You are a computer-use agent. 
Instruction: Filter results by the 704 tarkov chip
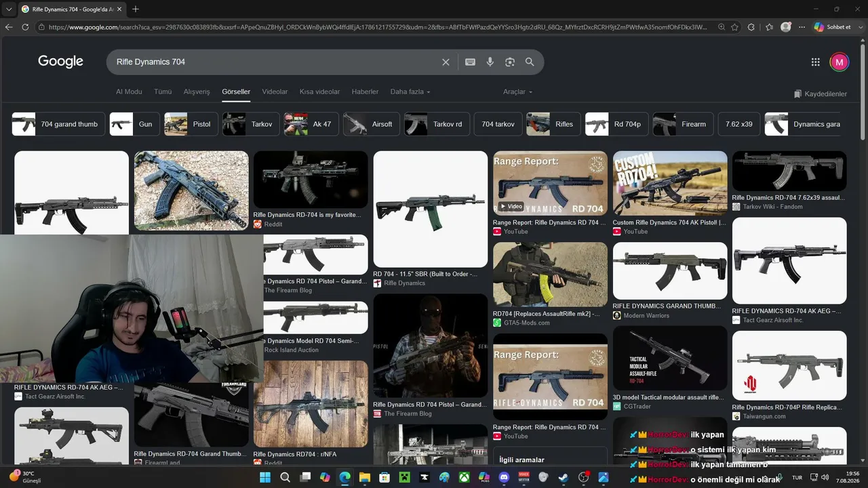point(498,124)
